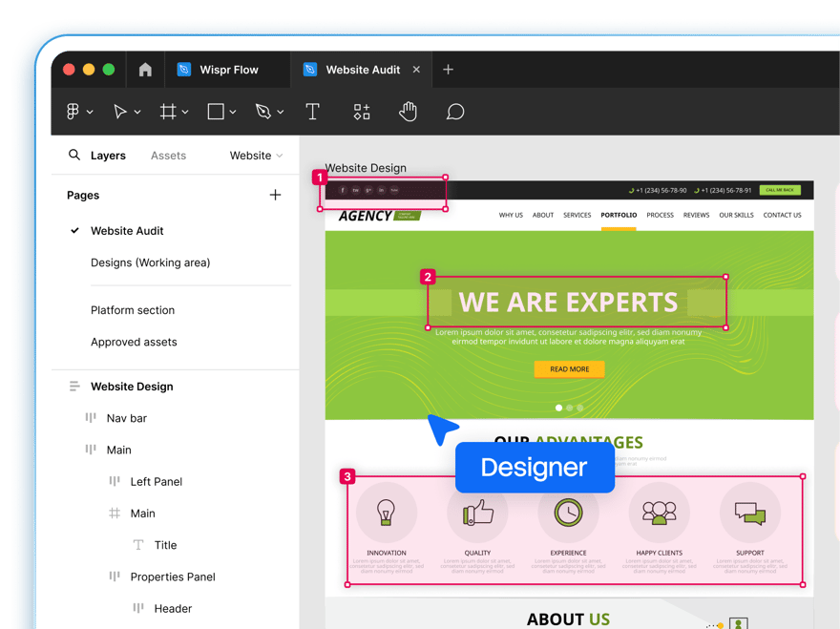840x629 pixels.
Task: Switch to the Assets tab
Action: [168, 156]
